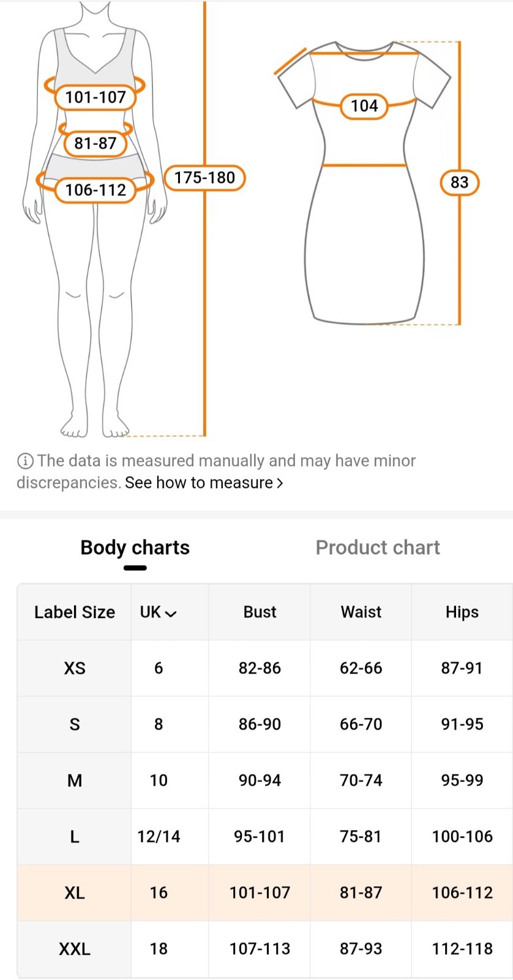513x980 pixels.
Task: Select the Body charts tab
Action: point(135,547)
